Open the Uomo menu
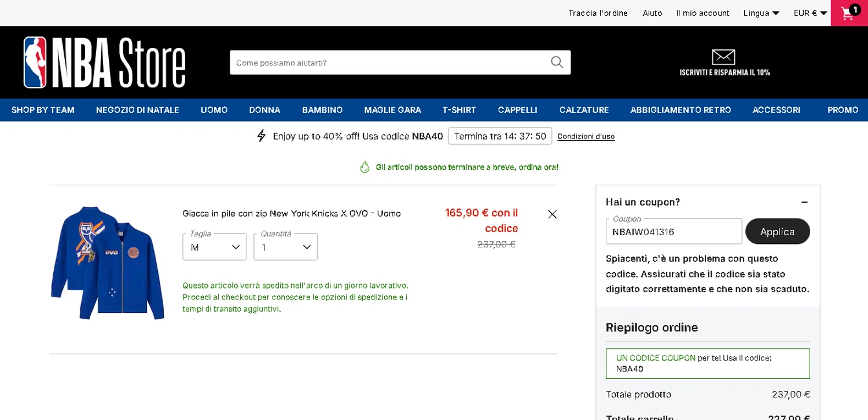 214,110
